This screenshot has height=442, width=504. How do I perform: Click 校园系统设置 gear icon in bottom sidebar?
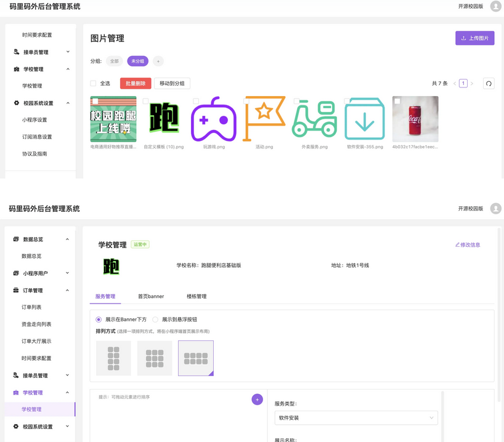click(16, 426)
